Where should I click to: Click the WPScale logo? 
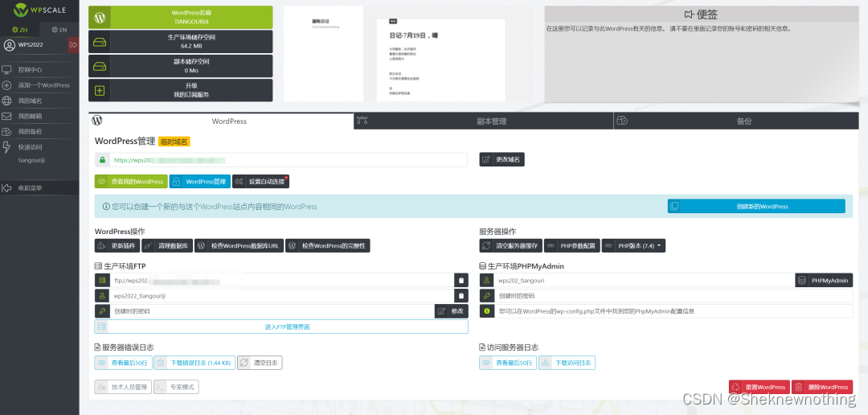(39, 10)
